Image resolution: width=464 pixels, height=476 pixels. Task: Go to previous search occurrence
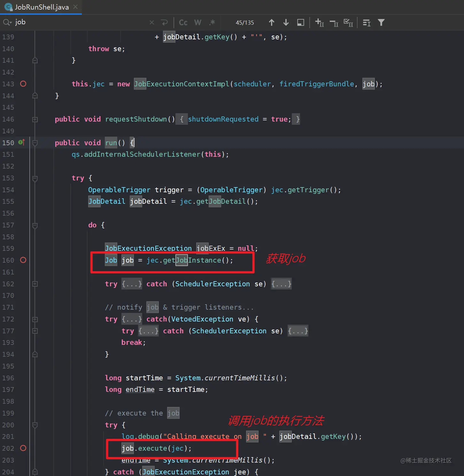(272, 22)
